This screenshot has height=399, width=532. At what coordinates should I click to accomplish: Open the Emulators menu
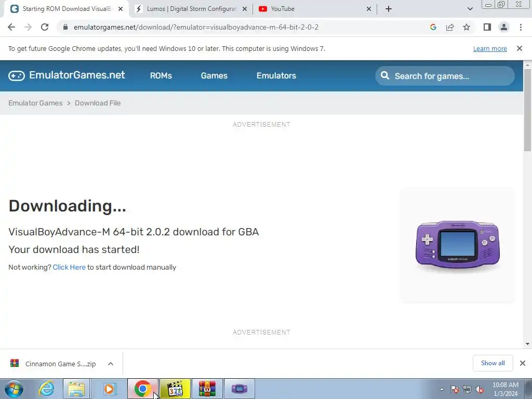tap(276, 76)
